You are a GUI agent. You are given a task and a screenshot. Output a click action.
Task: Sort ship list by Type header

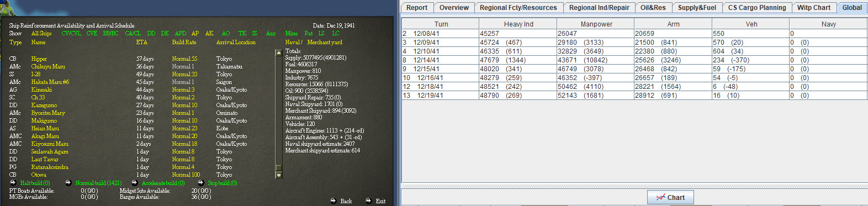point(15,43)
